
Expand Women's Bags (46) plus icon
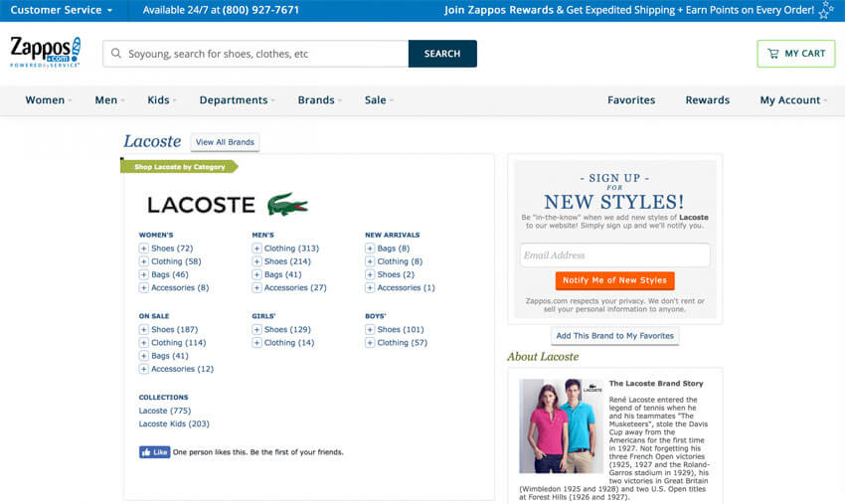(x=144, y=274)
